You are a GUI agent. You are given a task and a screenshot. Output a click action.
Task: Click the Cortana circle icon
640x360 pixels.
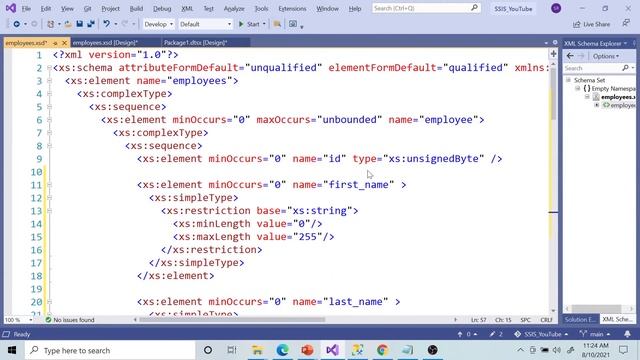click(208, 350)
